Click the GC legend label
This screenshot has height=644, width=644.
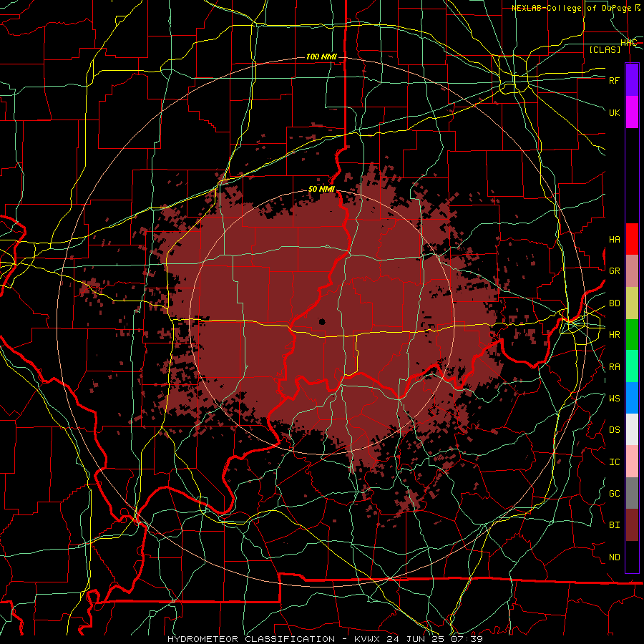pos(614,494)
